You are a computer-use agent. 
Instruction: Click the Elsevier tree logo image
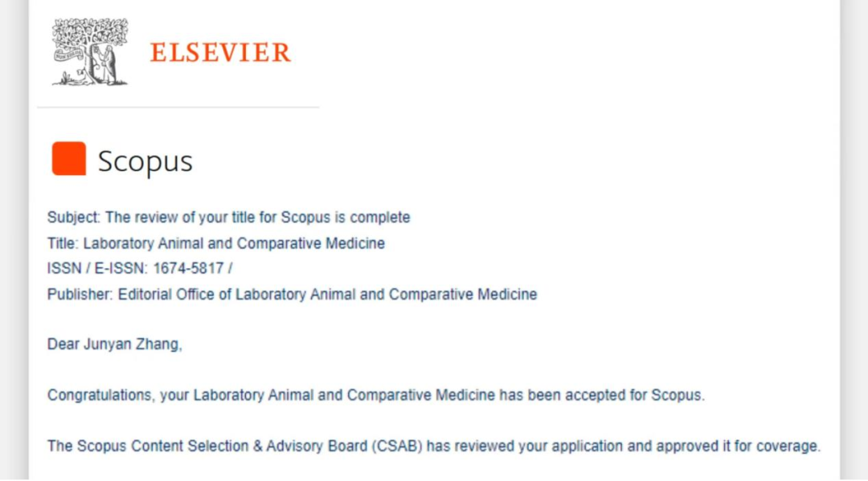(90, 52)
